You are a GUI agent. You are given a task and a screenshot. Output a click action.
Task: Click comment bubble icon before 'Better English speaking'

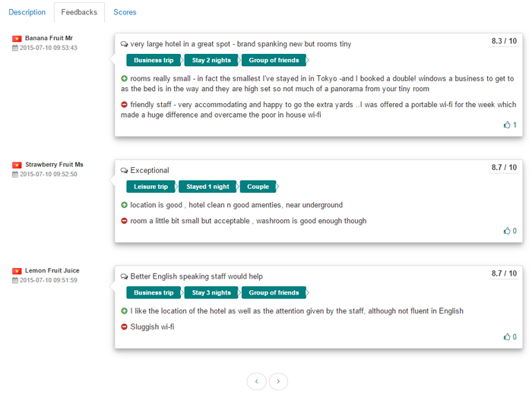pyautogui.click(x=124, y=276)
